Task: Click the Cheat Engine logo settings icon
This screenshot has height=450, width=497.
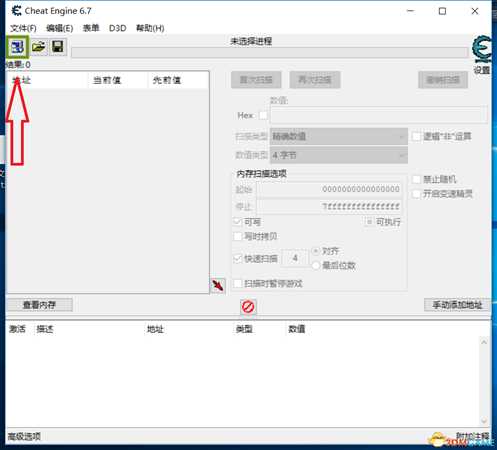Action: pos(482,50)
